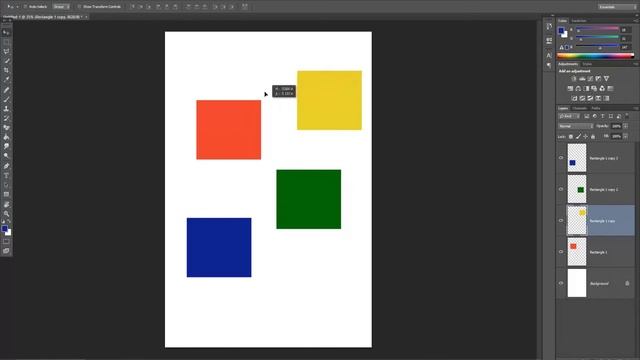This screenshot has width=640, height=360.
Task: Open the collapsed Paragraph panel icon
Action: pyautogui.click(x=549, y=65)
